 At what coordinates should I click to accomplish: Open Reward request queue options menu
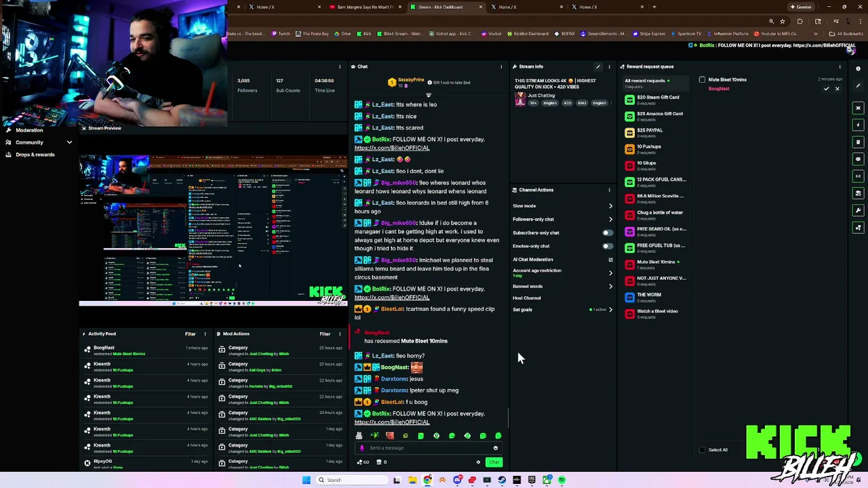840,66
